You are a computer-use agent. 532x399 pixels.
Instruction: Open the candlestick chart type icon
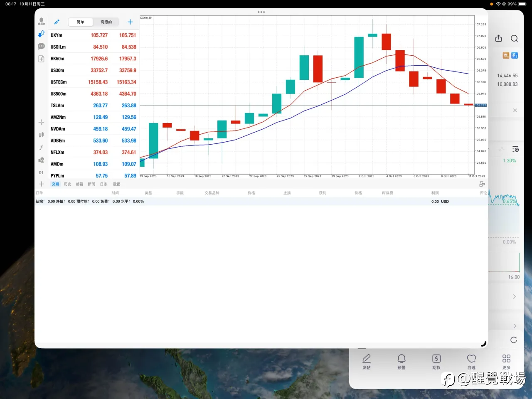click(41, 135)
